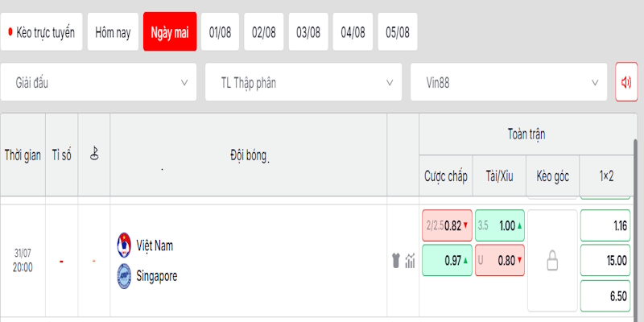Select the 03/08 date tab

click(x=308, y=32)
